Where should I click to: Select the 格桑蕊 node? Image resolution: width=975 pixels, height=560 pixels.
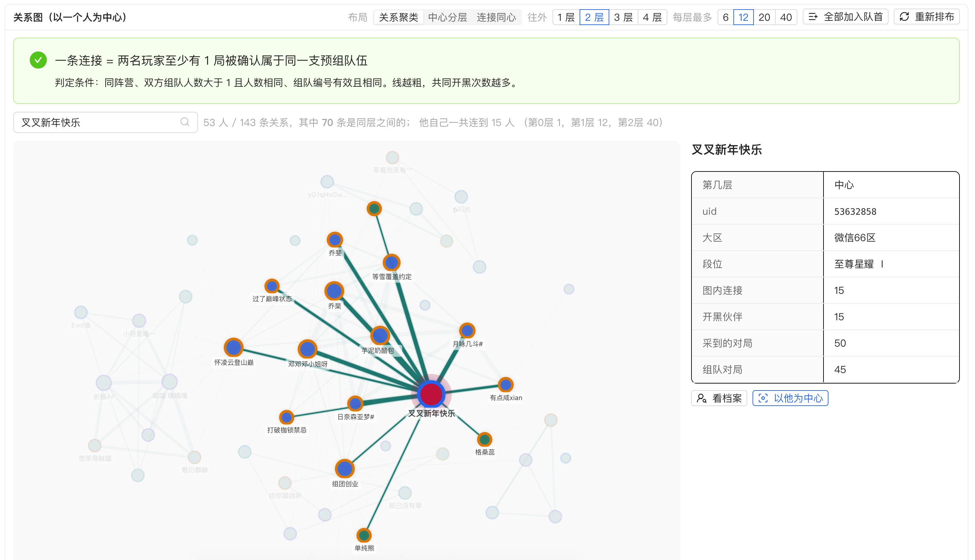(x=485, y=439)
